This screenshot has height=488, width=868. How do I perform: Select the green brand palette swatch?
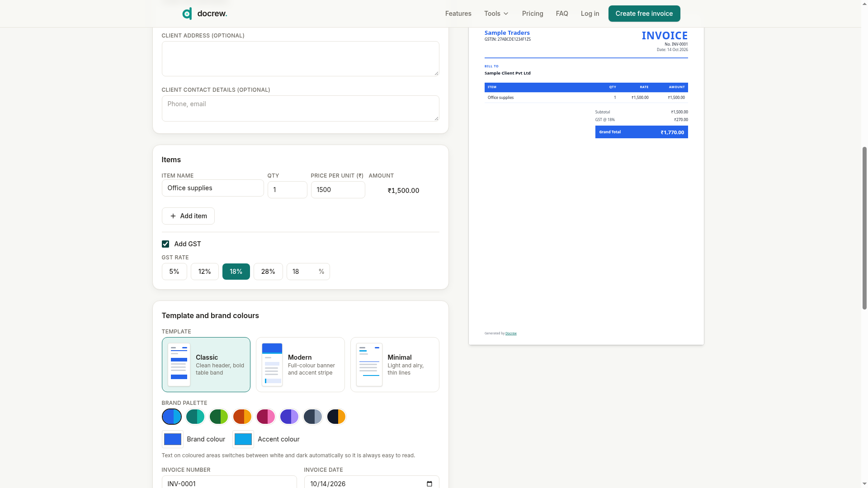tap(219, 417)
